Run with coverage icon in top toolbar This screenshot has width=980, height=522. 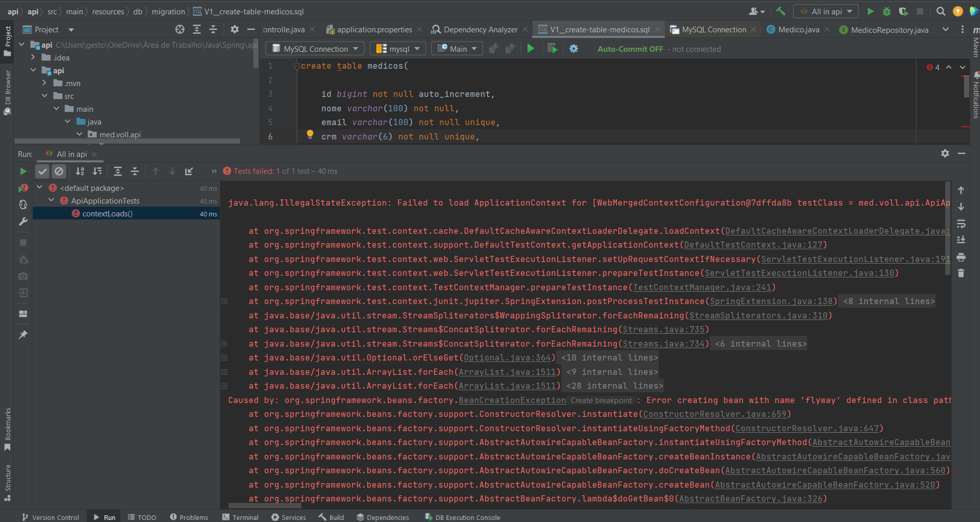coord(904,11)
